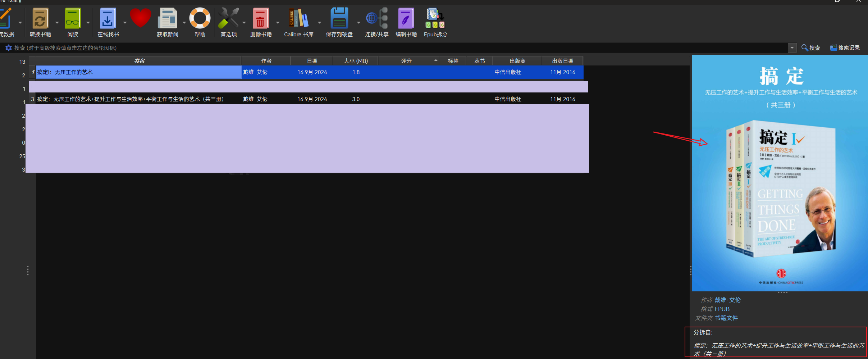
Task: Click 11月 2016 in the 共三册 row
Action: pos(563,99)
